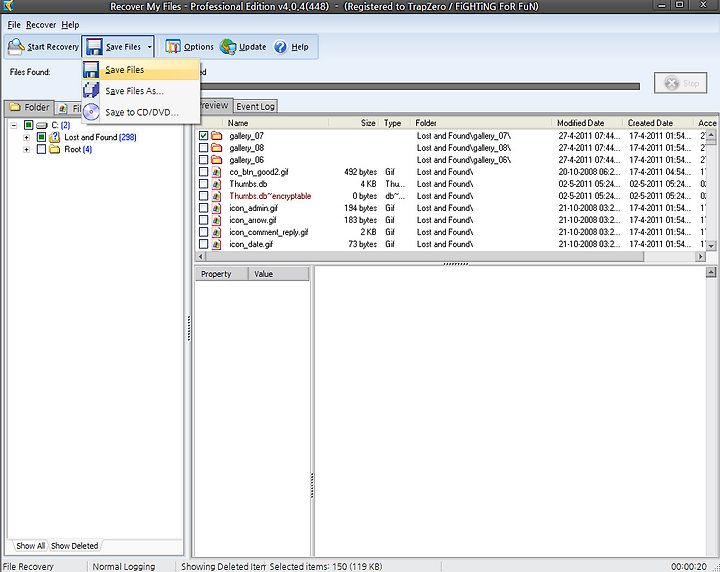The height and width of the screenshot is (572, 720).
Task: Choose Save Files As... from dropdown
Action: [x=141, y=91]
